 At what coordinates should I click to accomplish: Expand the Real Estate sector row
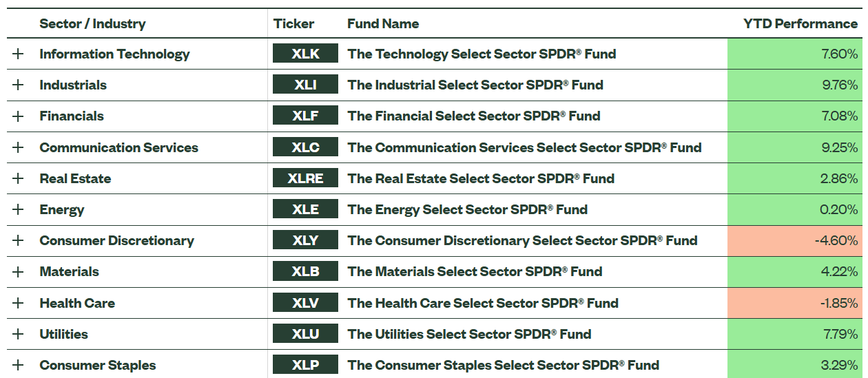click(x=18, y=178)
